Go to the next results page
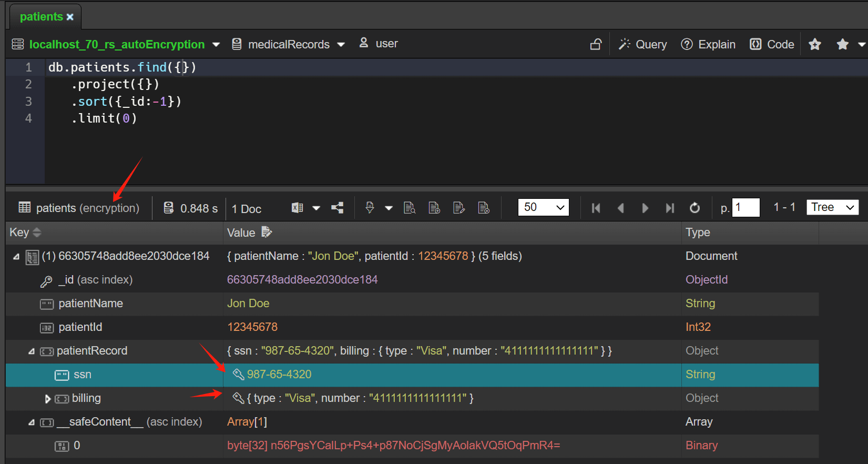This screenshot has width=868, height=464. pyautogui.click(x=645, y=208)
